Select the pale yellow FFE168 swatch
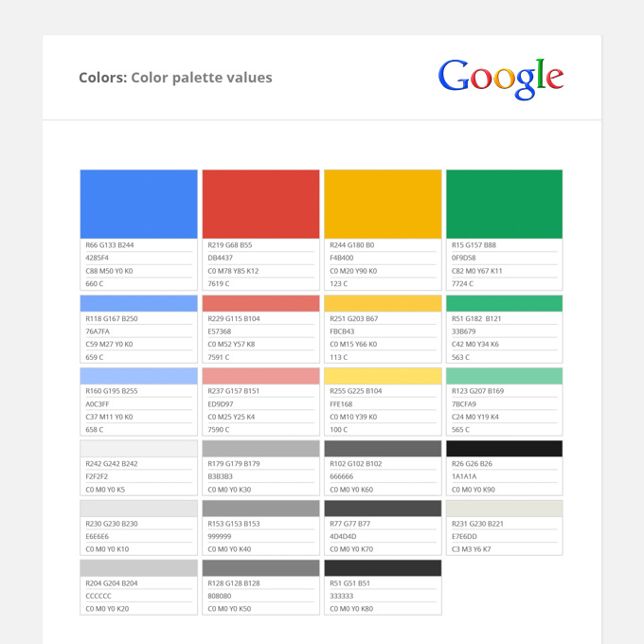 pyautogui.click(x=383, y=376)
